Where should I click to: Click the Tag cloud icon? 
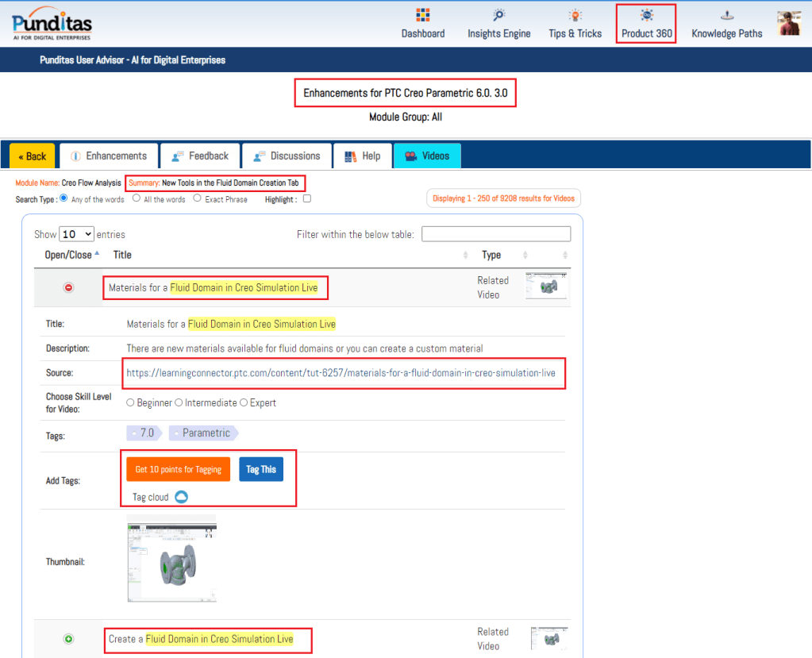[181, 497]
